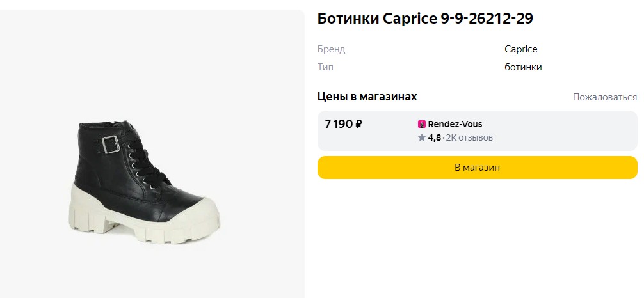
Task: Click the "Тип" field label
Action: (x=325, y=67)
